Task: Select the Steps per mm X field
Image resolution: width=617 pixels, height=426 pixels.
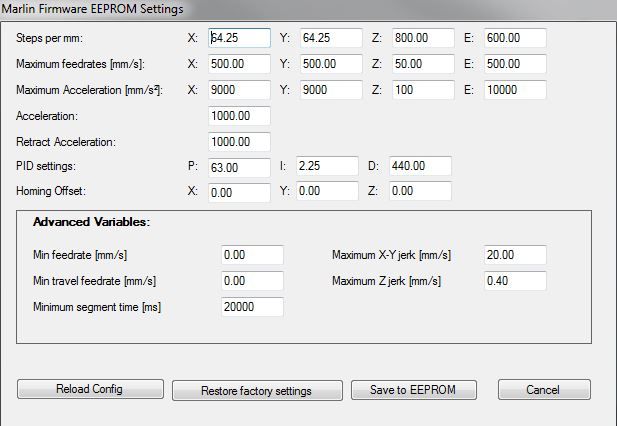Action: coord(239,38)
